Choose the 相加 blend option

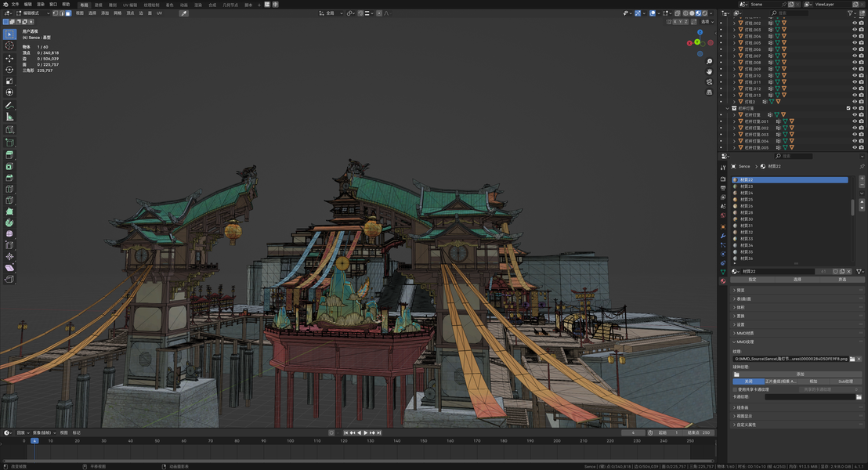point(813,381)
